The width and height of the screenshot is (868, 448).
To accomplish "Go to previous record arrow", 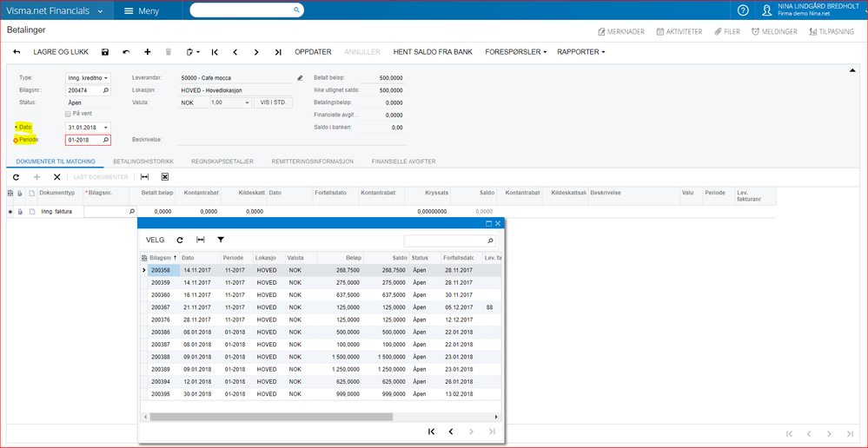I will (235, 52).
